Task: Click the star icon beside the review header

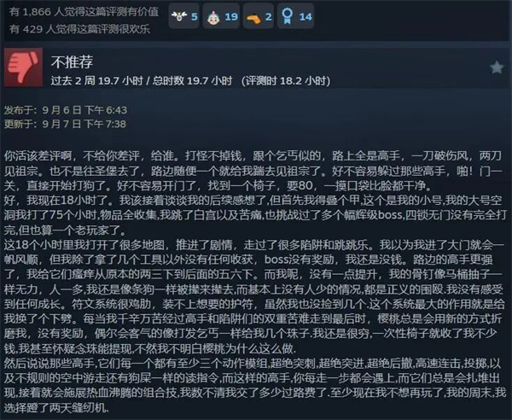Action: [x=497, y=67]
